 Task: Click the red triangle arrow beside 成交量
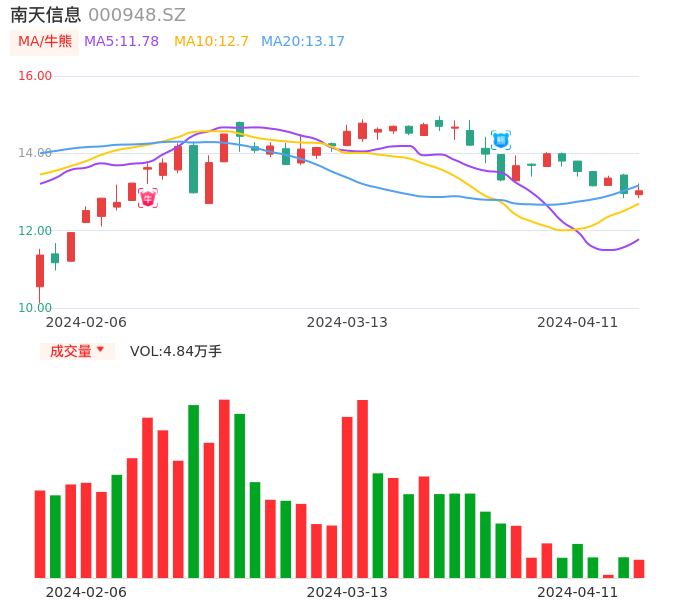(101, 349)
